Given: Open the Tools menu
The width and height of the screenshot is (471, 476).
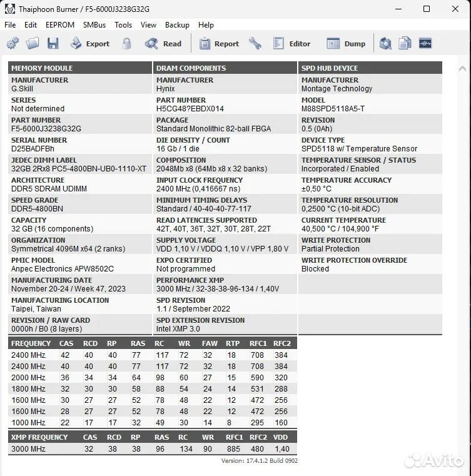Looking at the screenshot, I should point(123,25).
